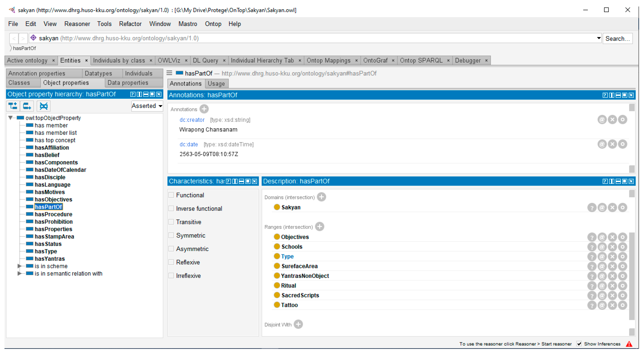
Task: Add Disjoint With property plus icon
Action: [298, 324]
